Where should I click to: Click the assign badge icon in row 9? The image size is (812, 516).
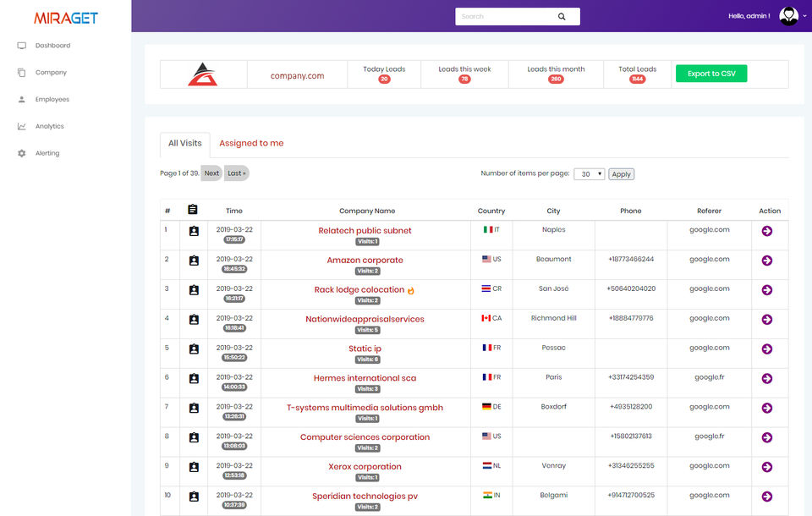click(x=194, y=467)
